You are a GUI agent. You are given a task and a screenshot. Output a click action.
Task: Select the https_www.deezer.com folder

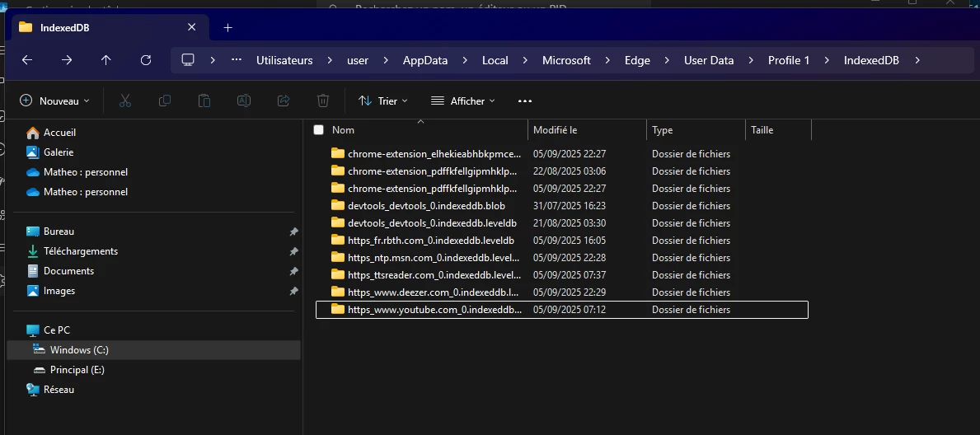pos(433,292)
